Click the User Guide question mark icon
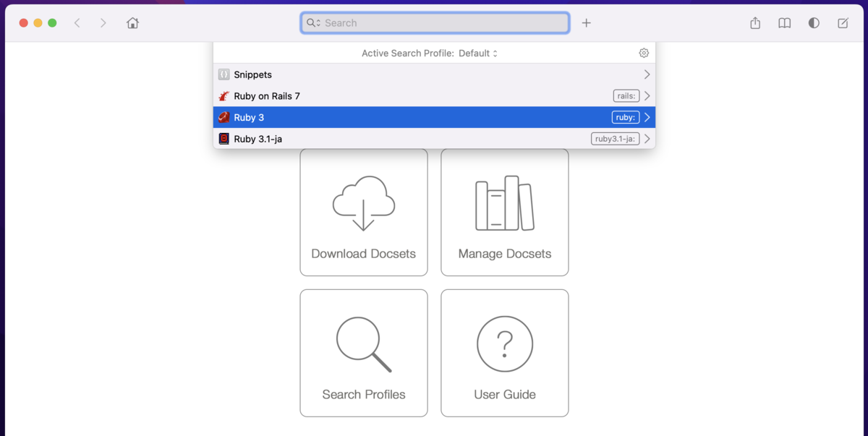Viewport: 868px width, 436px height. click(x=505, y=344)
